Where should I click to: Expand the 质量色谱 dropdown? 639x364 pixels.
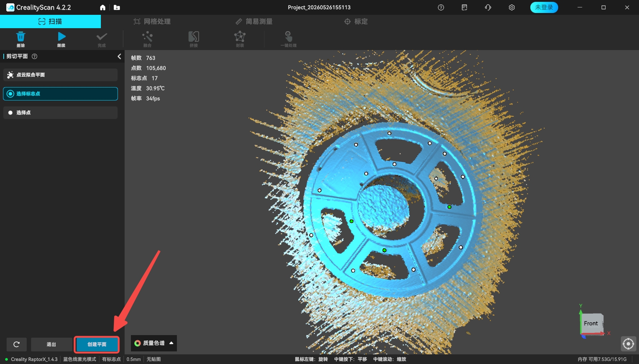154,343
